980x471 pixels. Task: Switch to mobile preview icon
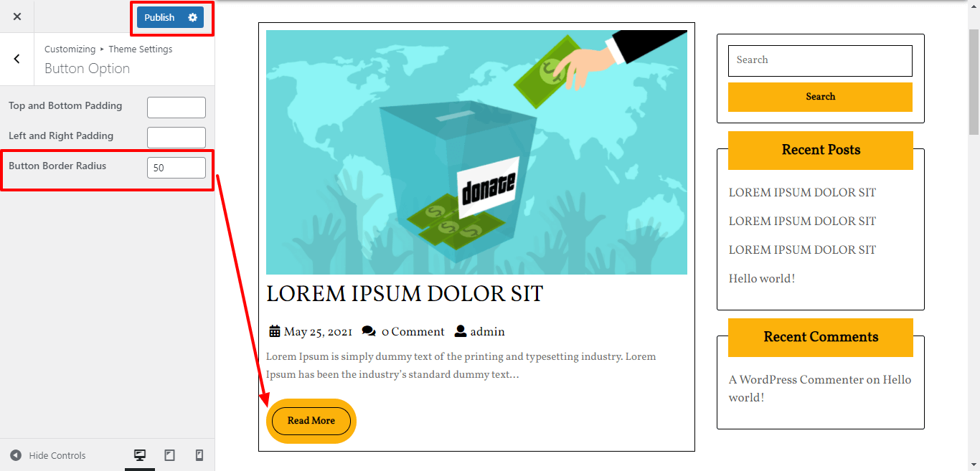(199, 455)
